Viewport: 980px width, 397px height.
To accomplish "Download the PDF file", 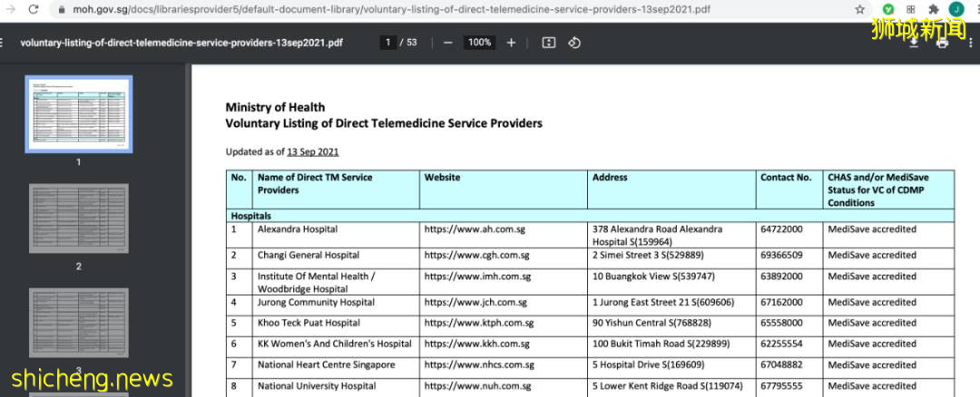I will 915,43.
